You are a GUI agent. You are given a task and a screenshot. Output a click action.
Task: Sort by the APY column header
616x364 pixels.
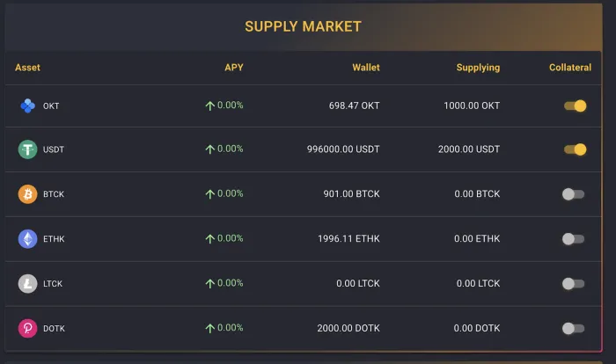coord(234,68)
